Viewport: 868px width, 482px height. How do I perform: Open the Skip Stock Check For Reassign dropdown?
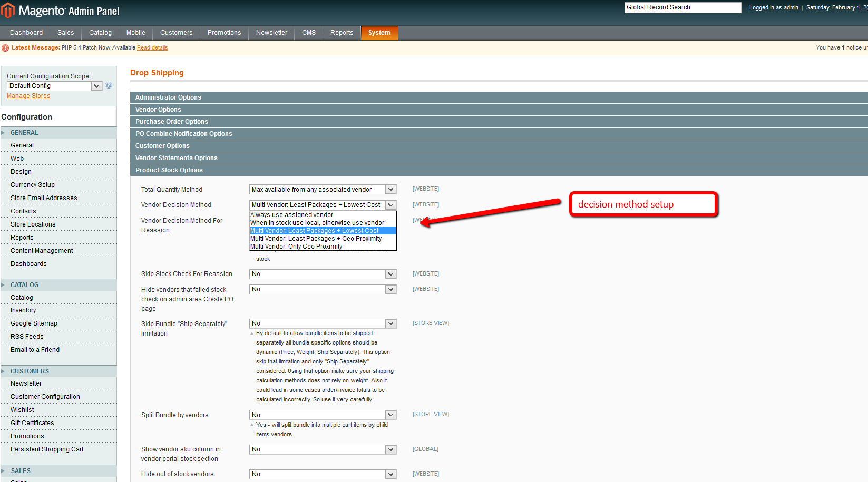(323, 274)
